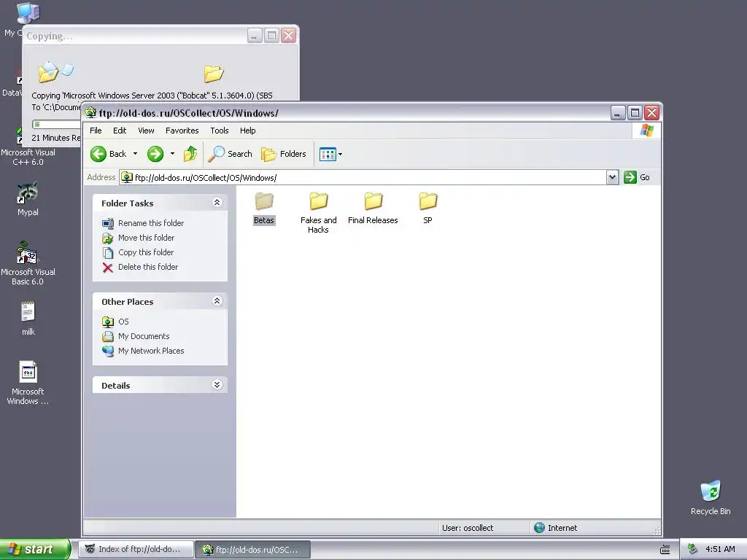Open the Search pane
The height and width of the screenshot is (560, 747).
pos(231,154)
